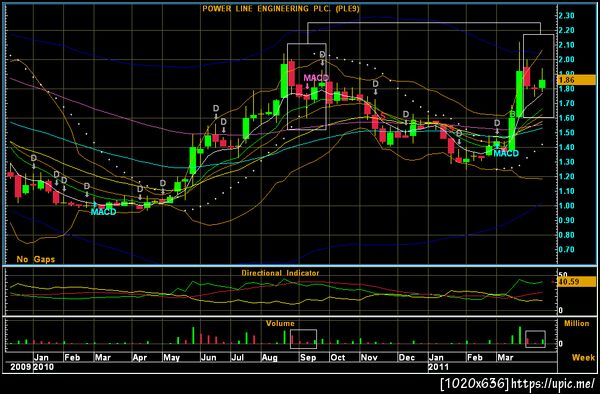Click the Million volume unit label
The image size is (600, 394).
[x=577, y=323]
